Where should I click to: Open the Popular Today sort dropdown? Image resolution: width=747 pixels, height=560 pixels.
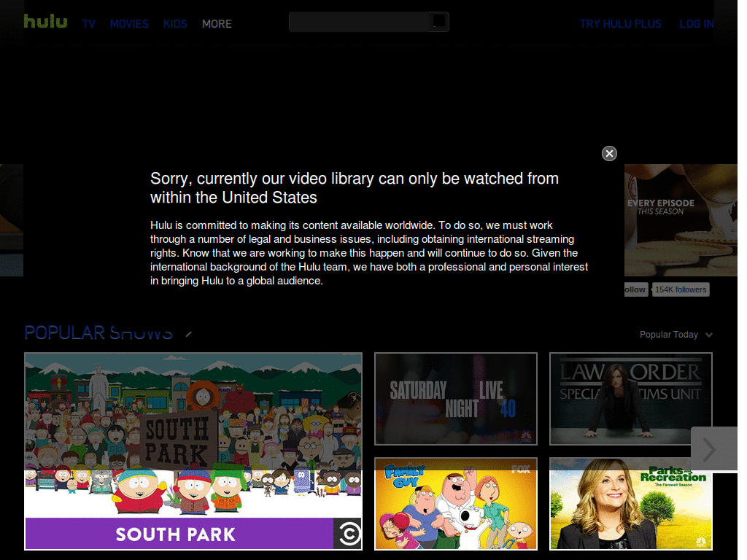(676, 334)
